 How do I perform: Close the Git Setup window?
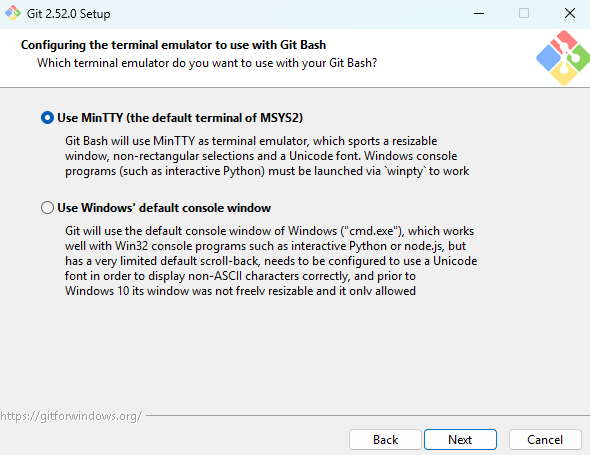[570, 14]
